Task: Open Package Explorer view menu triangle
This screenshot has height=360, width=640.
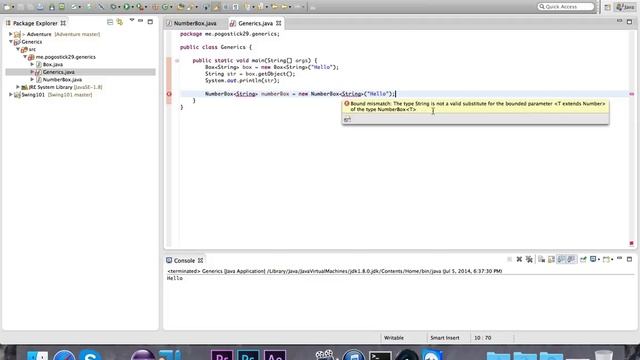Action: [131, 20]
